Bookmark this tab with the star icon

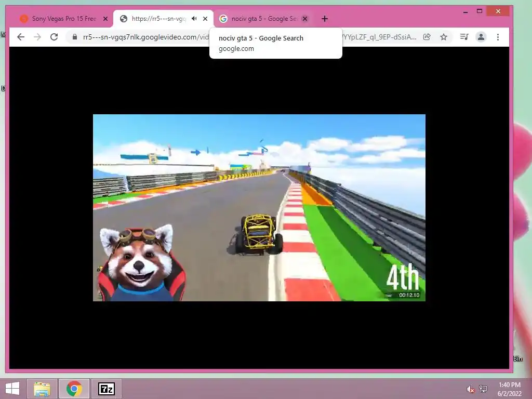(444, 37)
